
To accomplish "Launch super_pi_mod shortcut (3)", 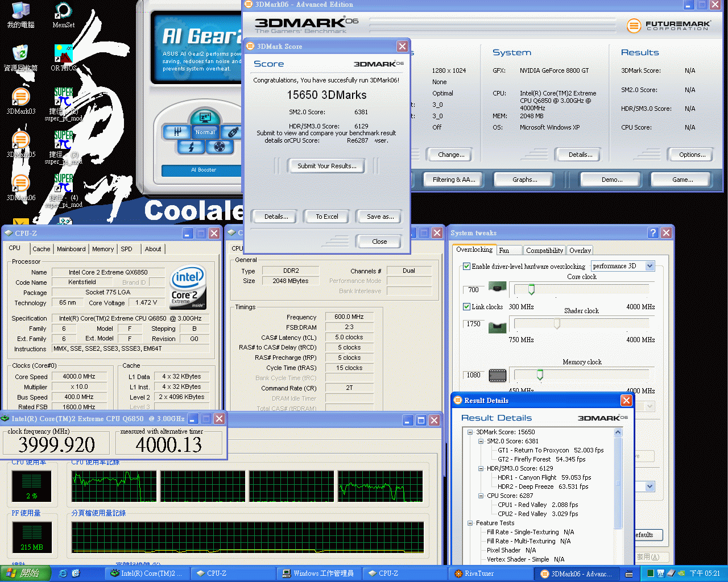I will coord(63,147).
